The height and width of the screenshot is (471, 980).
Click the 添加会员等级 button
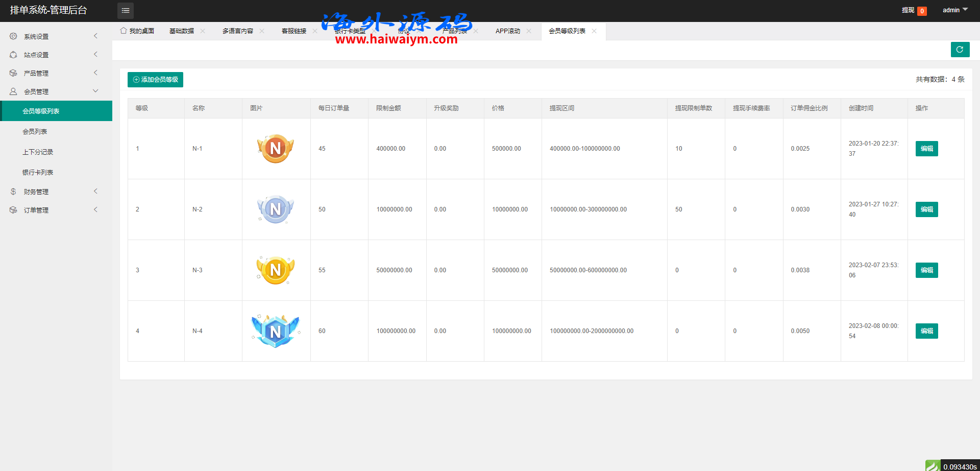[x=155, y=80]
